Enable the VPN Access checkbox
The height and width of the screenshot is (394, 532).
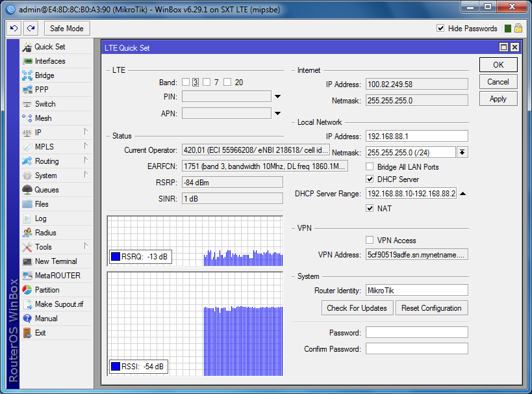coord(370,241)
